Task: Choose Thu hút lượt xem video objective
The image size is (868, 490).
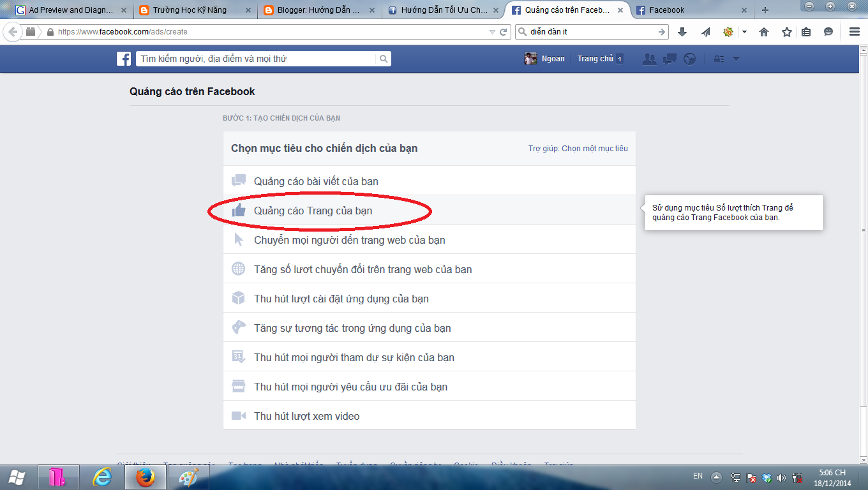Action: click(x=306, y=416)
